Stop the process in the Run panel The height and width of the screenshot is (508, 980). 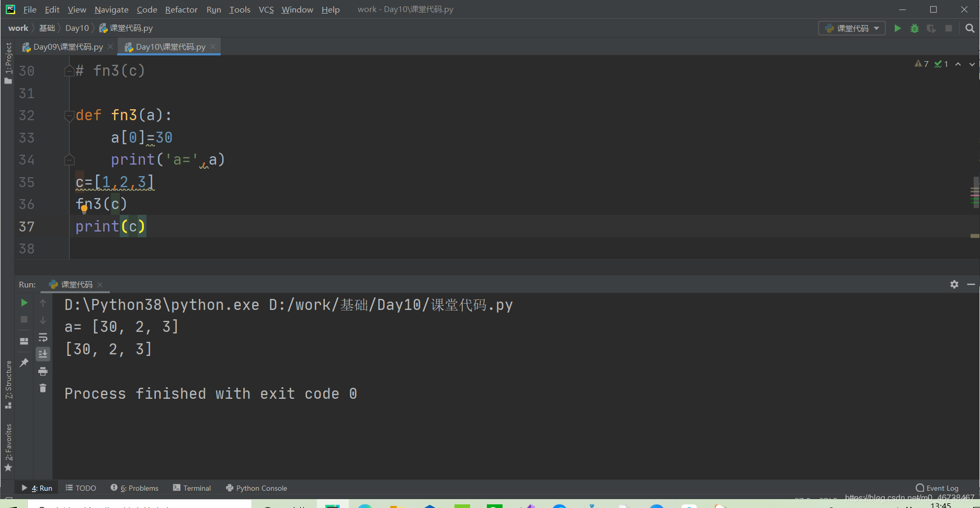[24, 319]
